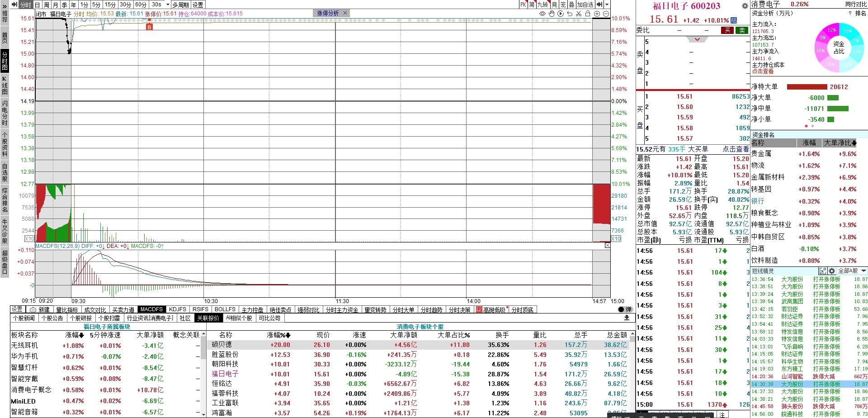Open 短线精灵 settings gear icon
The image size is (868, 418).
tap(832, 271)
